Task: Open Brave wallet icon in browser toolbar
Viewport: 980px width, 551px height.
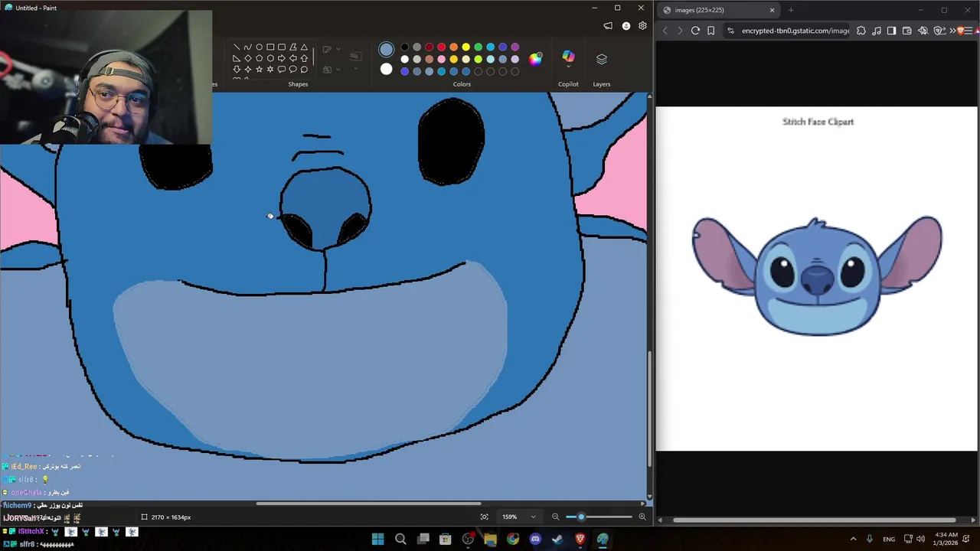Action: [x=907, y=31]
